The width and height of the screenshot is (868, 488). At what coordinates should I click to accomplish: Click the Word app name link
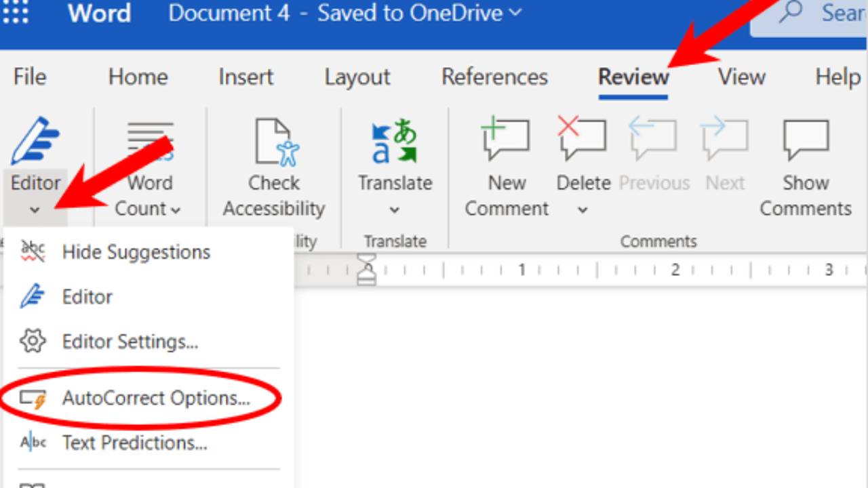pyautogui.click(x=99, y=13)
